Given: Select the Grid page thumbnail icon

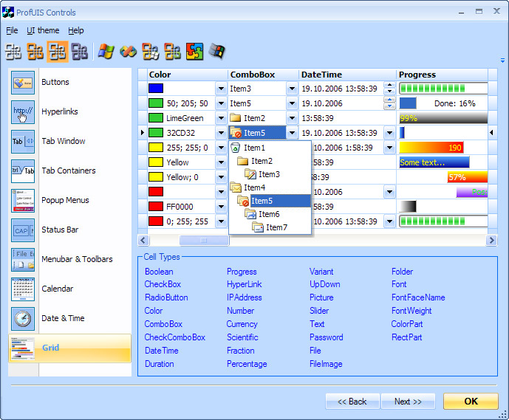Looking at the screenshot, I should click(23, 348).
